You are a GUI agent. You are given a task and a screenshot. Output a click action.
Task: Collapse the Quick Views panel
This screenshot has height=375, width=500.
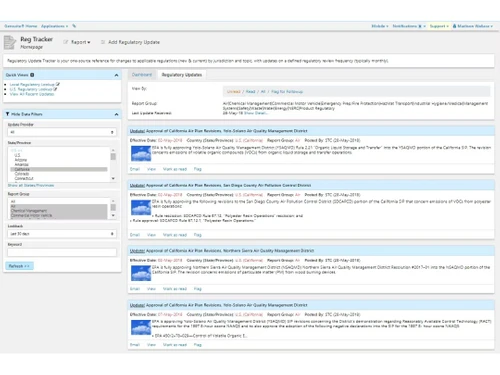(116, 75)
